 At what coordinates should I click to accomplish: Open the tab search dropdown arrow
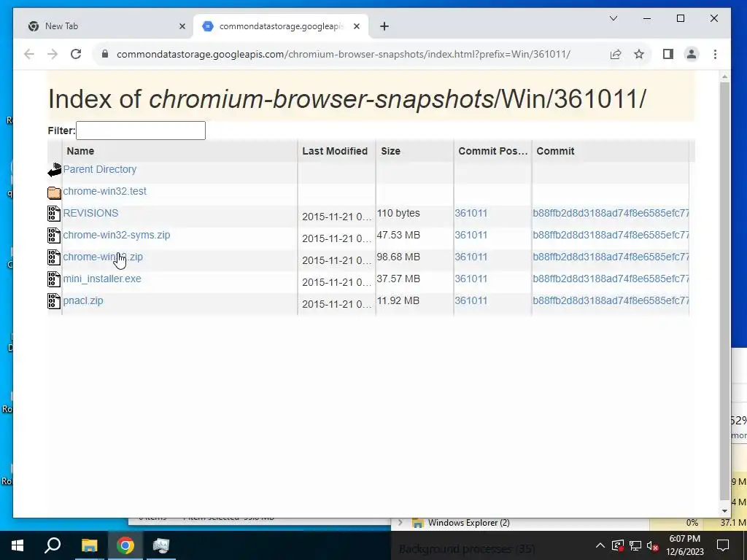click(613, 18)
